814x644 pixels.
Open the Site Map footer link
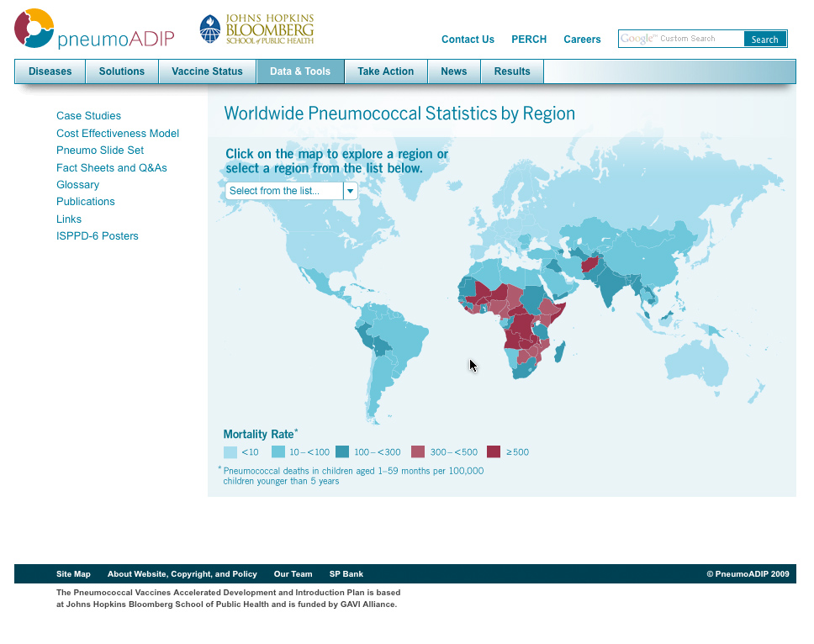tap(73, 574)
